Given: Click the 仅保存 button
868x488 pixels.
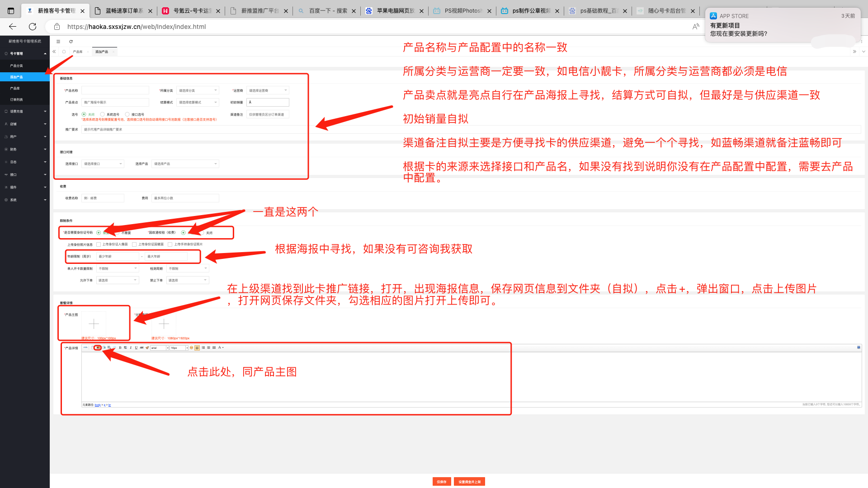Looking at the screenshot, I should tap(442, 482).
